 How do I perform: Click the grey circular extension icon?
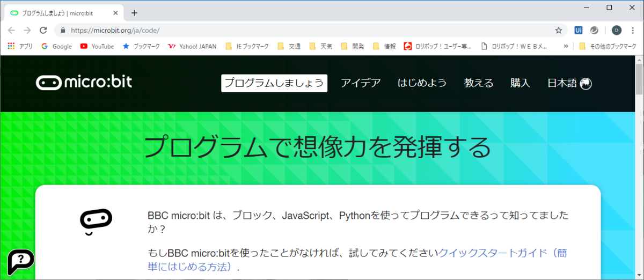[x=595, y=31]
